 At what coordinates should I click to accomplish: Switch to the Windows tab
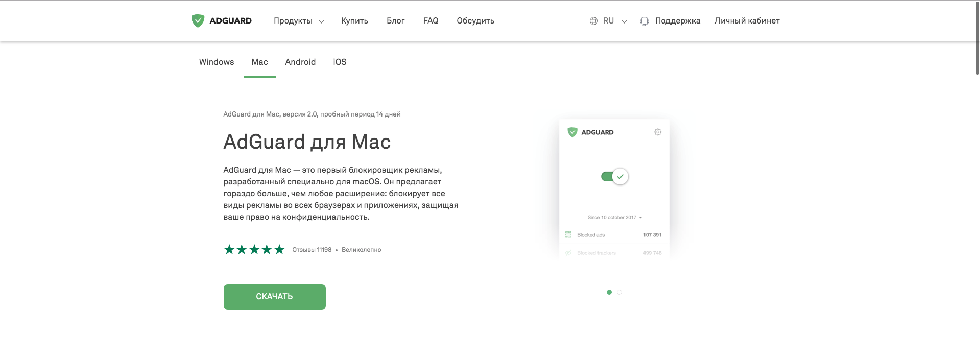pyautogui.click(x=217, y=62)
